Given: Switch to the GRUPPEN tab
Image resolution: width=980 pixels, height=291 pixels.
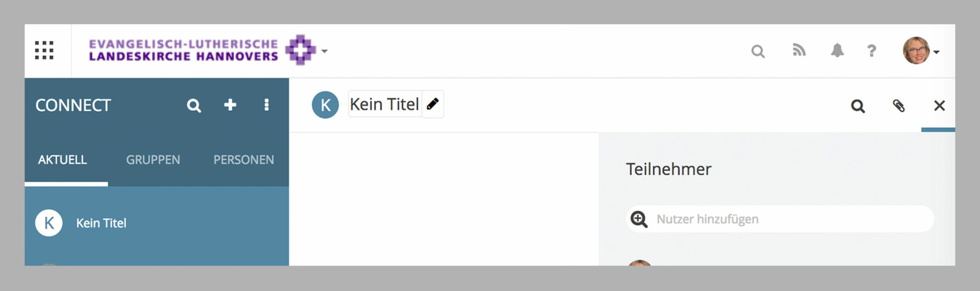Looking at the screenshot, I should pos(153,160).
